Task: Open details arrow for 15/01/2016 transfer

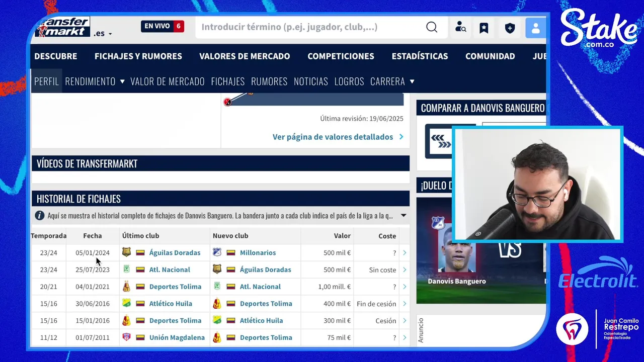Action: pos(405,321)
